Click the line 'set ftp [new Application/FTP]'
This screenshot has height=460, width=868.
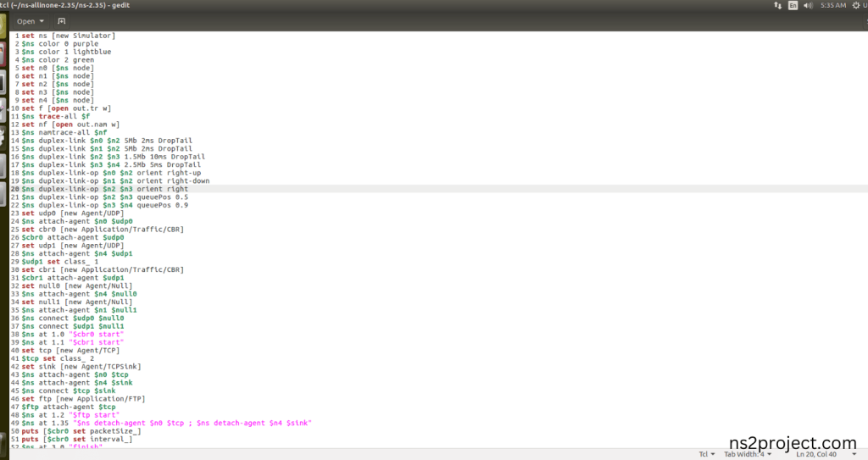pos(84,398)
